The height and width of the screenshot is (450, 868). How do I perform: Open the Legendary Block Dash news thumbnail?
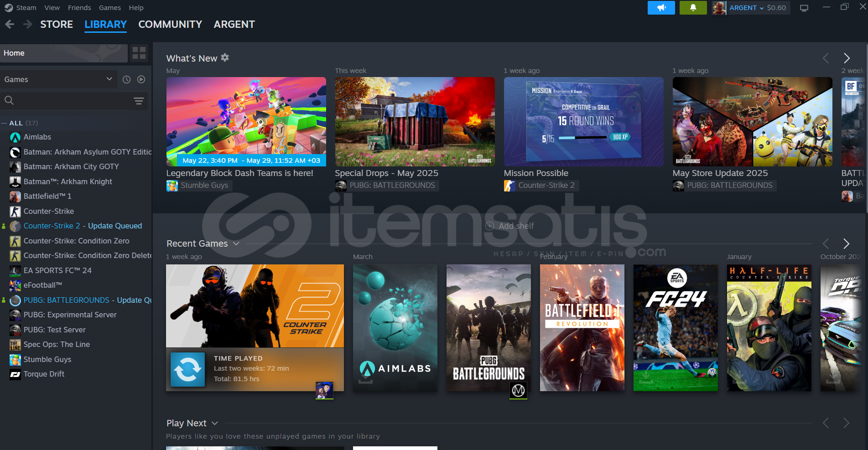pos(246,122)
